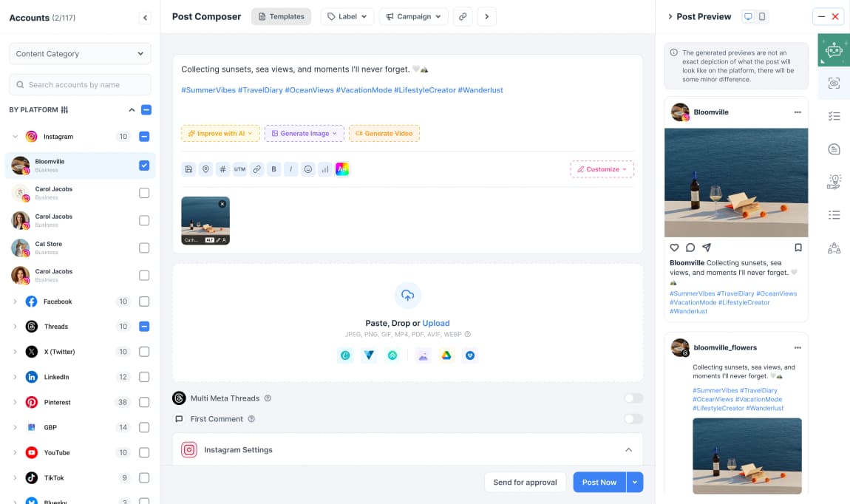Open the hashtag picker icon
Screen dimensions: 850x504
point(222,169)
